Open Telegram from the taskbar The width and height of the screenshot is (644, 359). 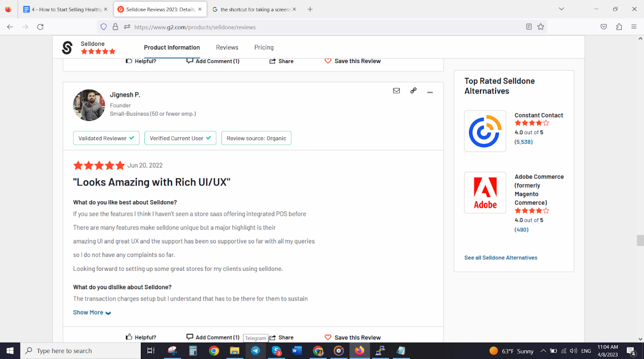click(255, 350)
